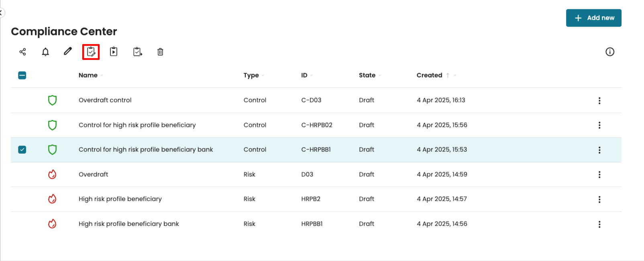Sort by the Created column header
644x261 pixels.
[x=429, y=75]
